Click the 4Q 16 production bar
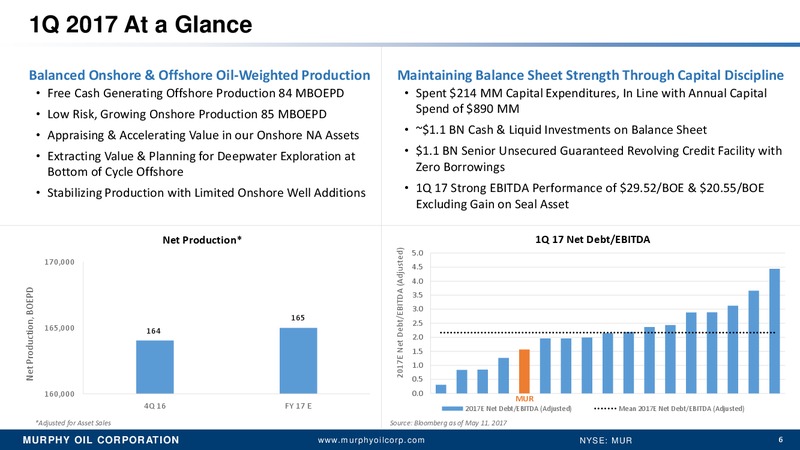Image resolution: width=800 pixels, height=450 pixels. click(155, 367)
